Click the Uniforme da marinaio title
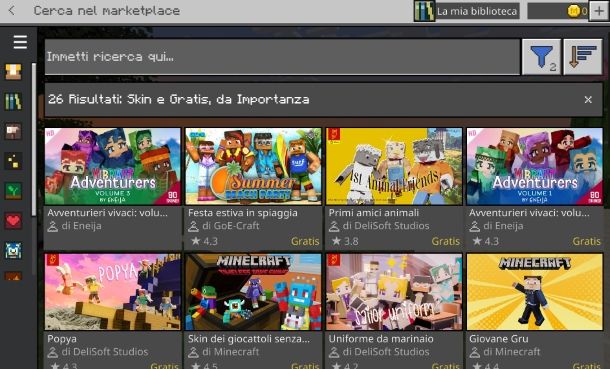This screenshot has width=610, height=369. pos(381,339)
